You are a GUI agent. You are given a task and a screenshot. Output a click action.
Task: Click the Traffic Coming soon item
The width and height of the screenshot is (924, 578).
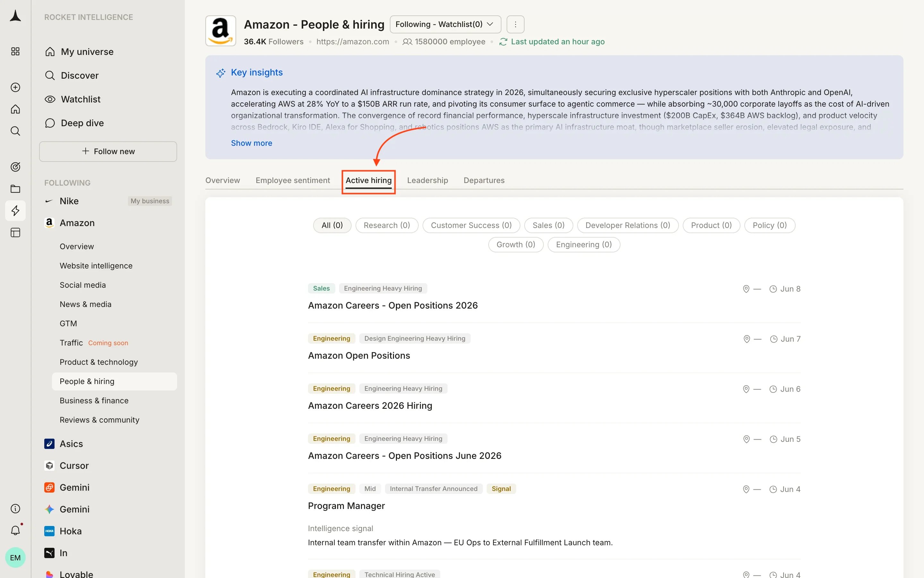coord(94,343)
